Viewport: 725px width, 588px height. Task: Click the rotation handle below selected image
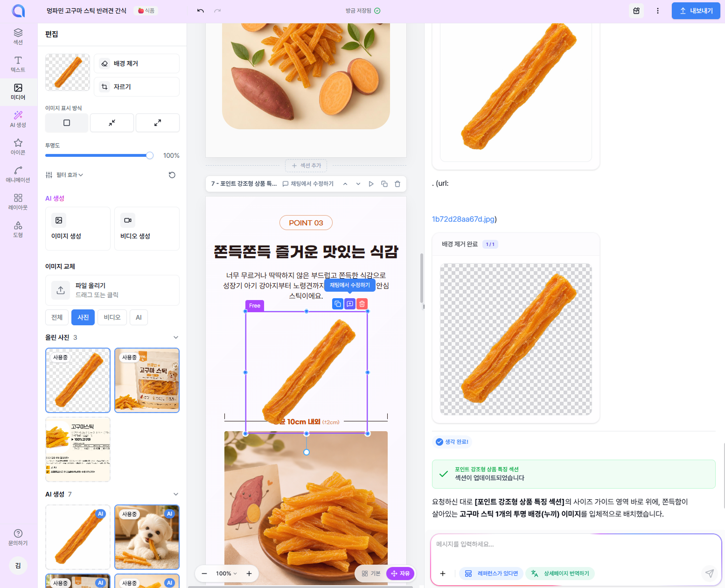coord(307,452)
